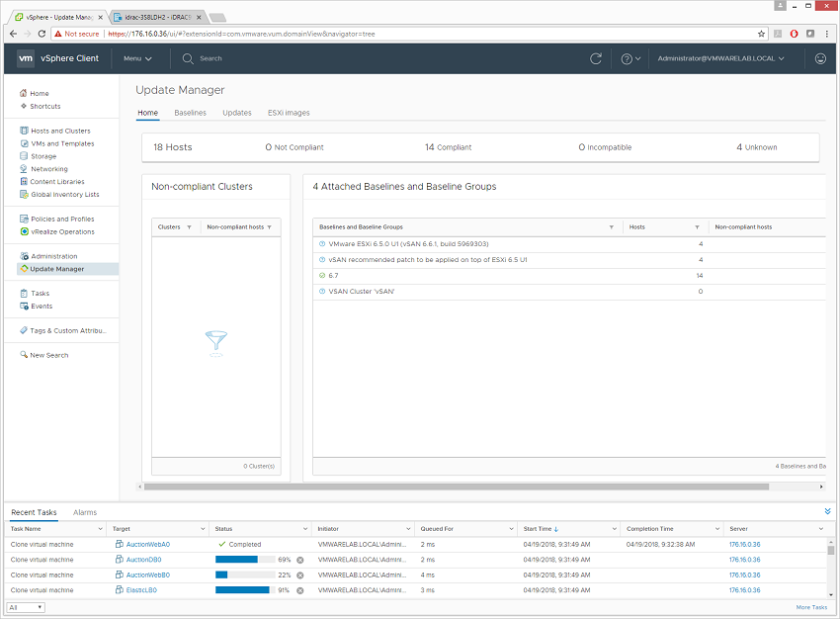
Task: Click the smiley feedback icon
Action: point(820,58)
